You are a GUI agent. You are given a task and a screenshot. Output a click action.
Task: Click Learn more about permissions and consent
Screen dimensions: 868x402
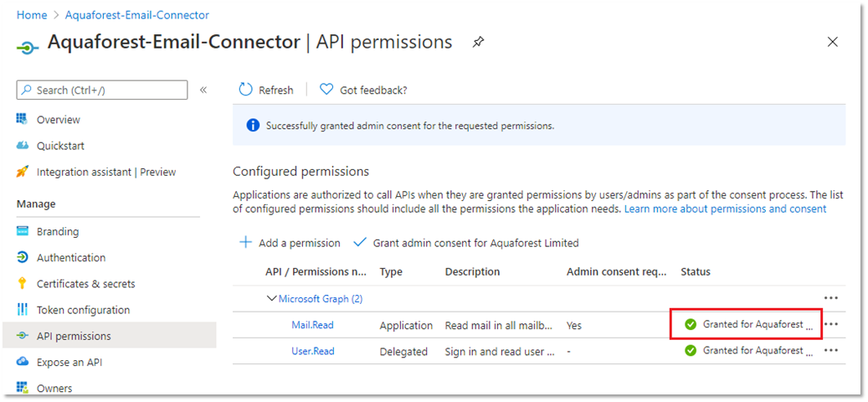click(725, 209)
